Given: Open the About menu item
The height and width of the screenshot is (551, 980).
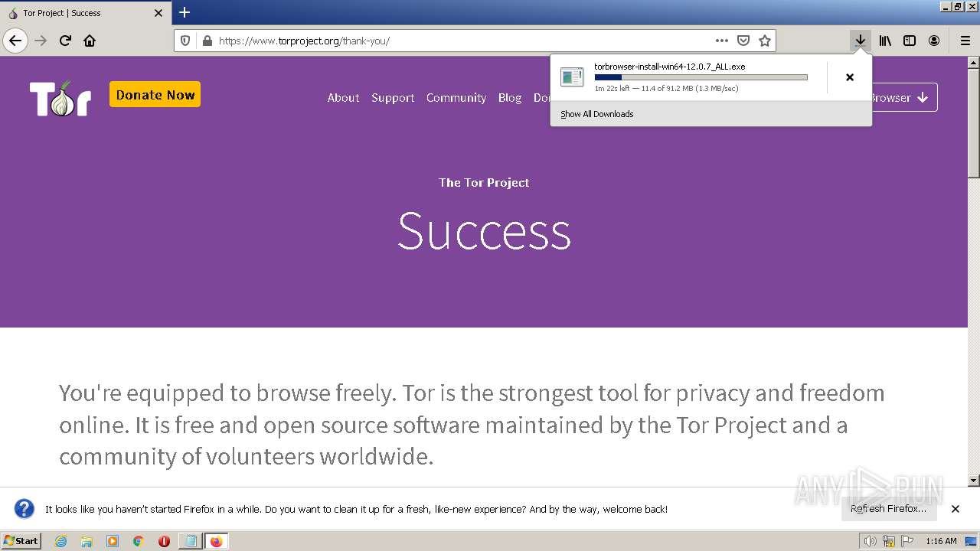Looking at the screenshot, I should 343,97.
